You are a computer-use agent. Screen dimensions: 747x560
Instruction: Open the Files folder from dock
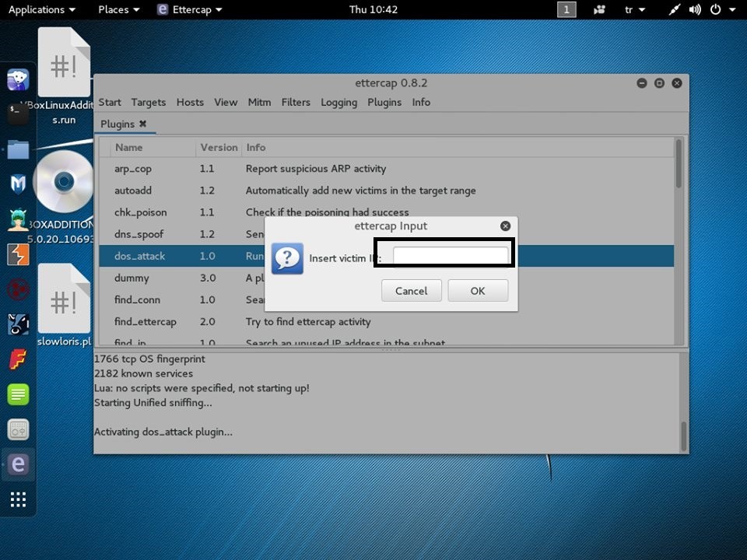[x=18, y=149]
